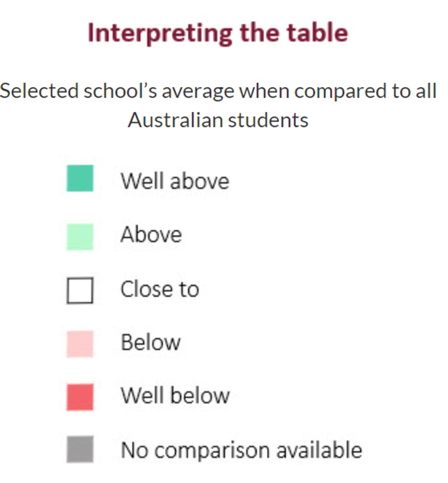Select the grey No comparison swatch
Screen dimensions: 448x483
click(80, 449)
